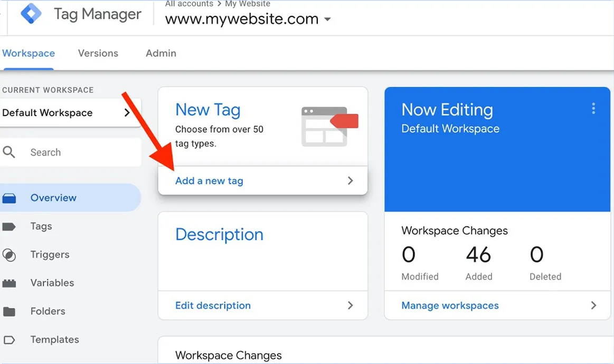This screenshot has height=364, width=614.
Task: Open Variables in the sidebar
Action: (x=52, y=283)
